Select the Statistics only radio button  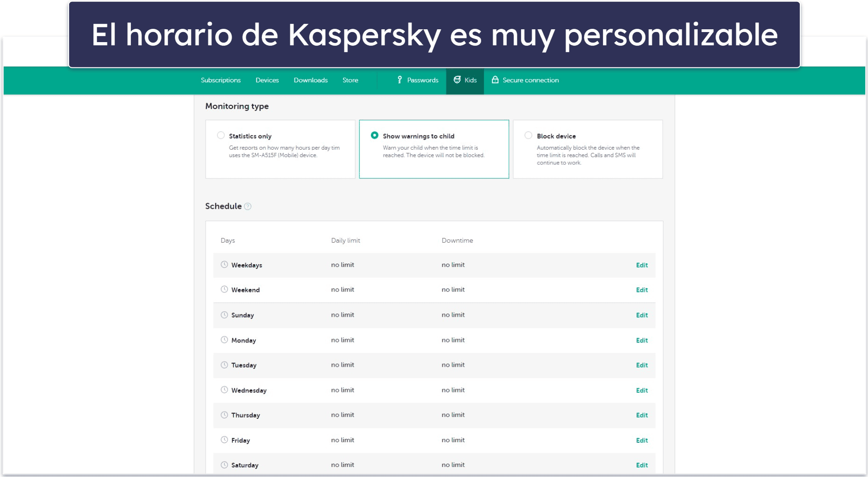(x=221, y=136)
